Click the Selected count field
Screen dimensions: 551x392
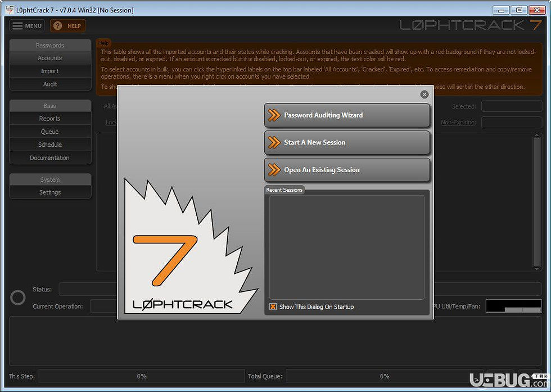[511, 106]
